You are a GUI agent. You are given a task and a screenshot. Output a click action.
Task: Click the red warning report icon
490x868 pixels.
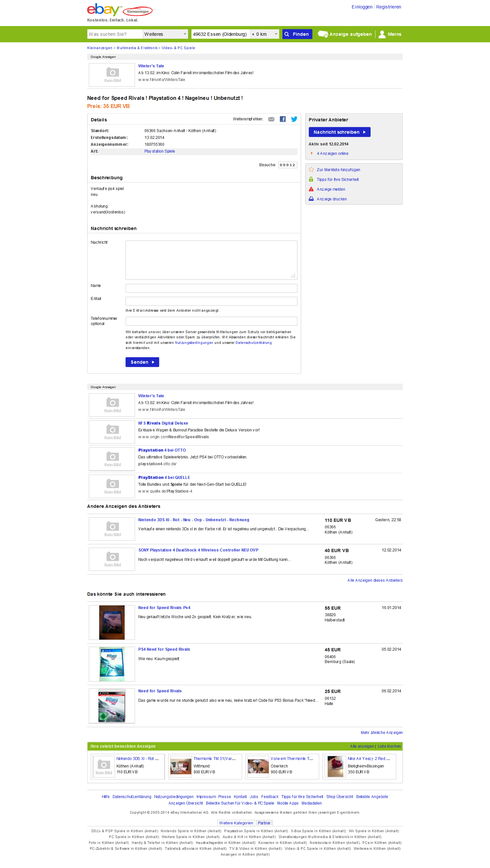tap(311, 189)
